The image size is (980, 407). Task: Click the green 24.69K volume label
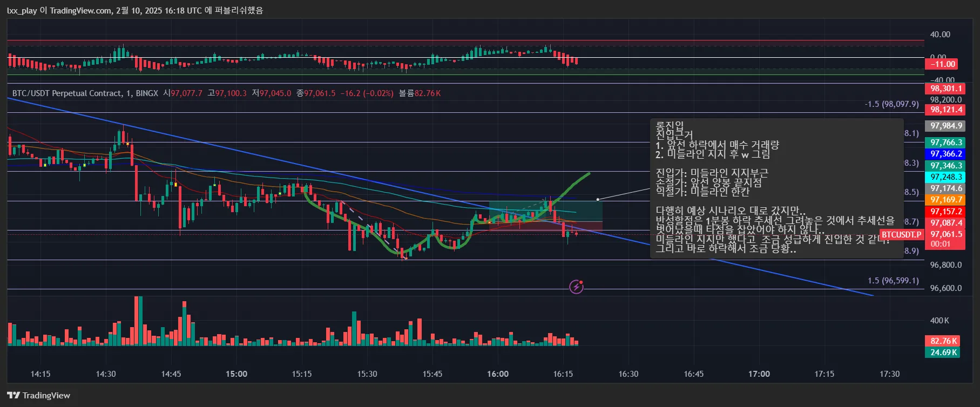pos(943,352)
